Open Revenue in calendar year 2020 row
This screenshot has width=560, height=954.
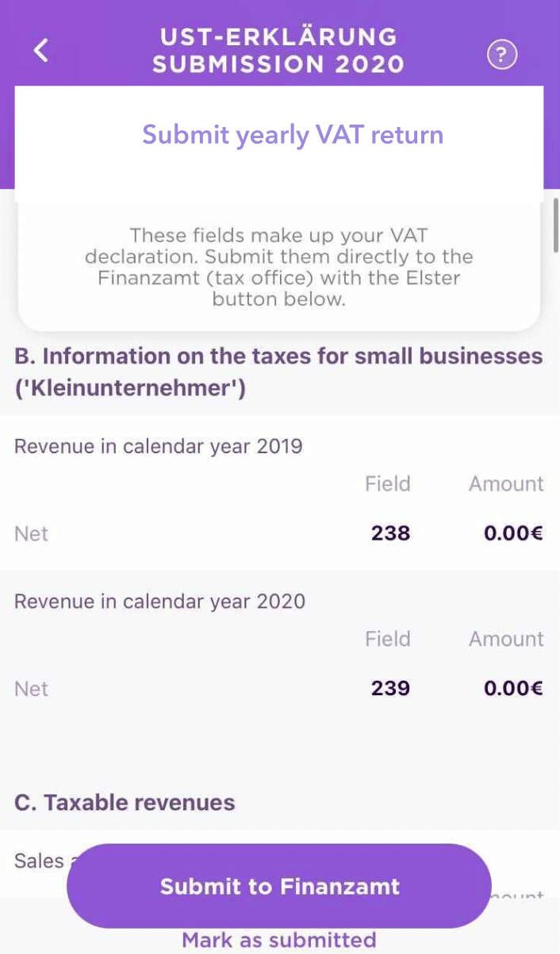(159, 602)
